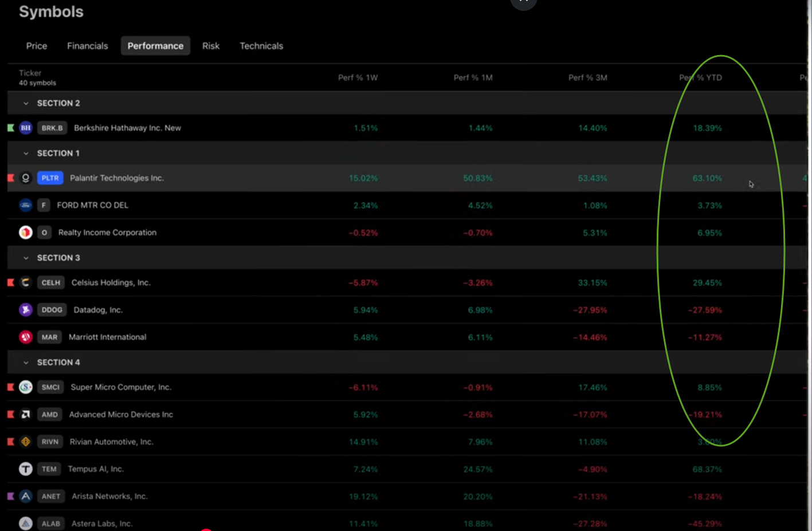Collapse SECTION 4 chevron
This screenshot has height=531, width=812.
[26, 363]
